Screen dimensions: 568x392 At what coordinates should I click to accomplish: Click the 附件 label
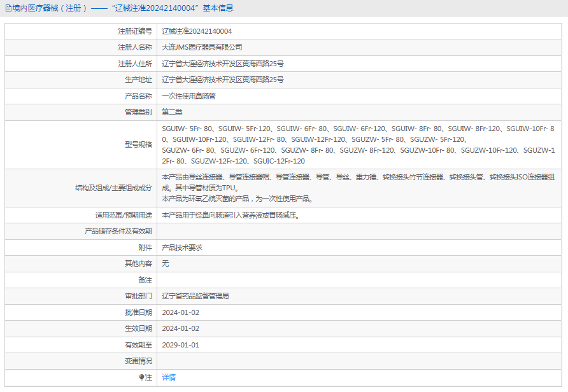145,248
